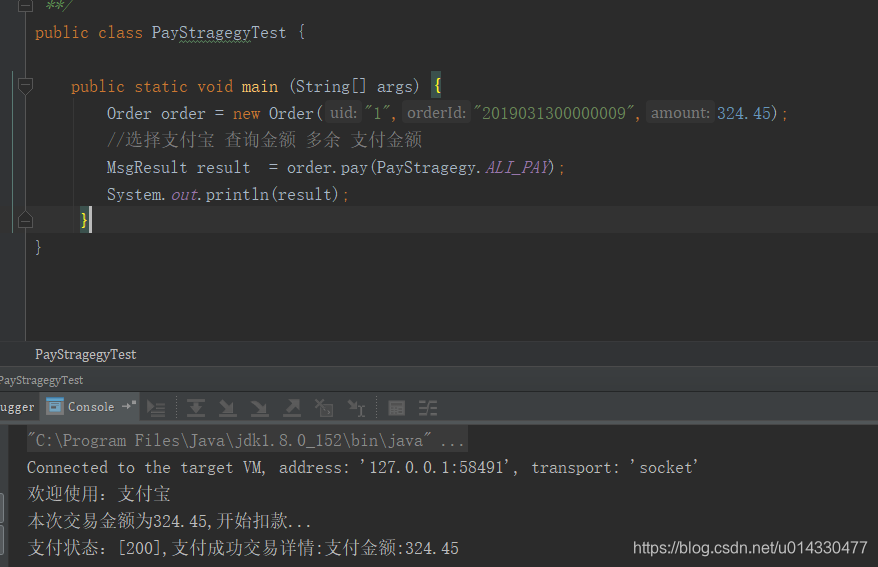Click the fold end marker of main method

pos(25,221)
